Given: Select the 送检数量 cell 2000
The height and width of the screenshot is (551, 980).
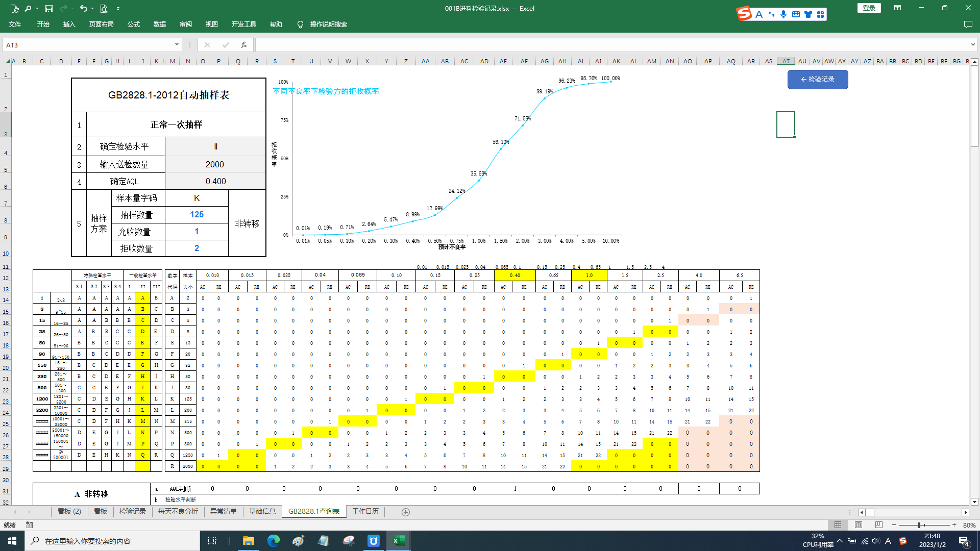Looking at the screenshot, I should click(215, 164).
